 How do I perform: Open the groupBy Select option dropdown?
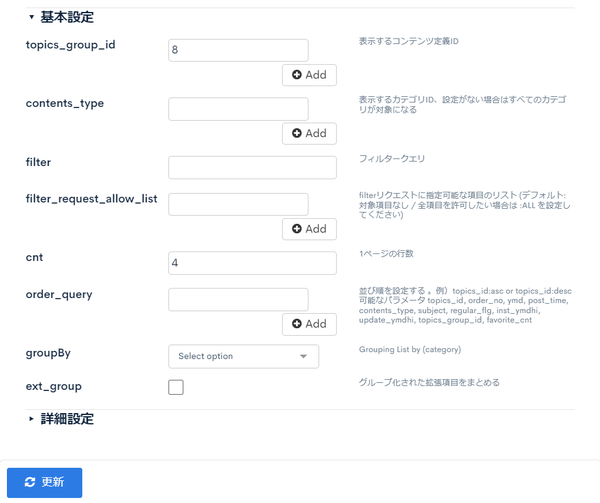coord(243,356)
